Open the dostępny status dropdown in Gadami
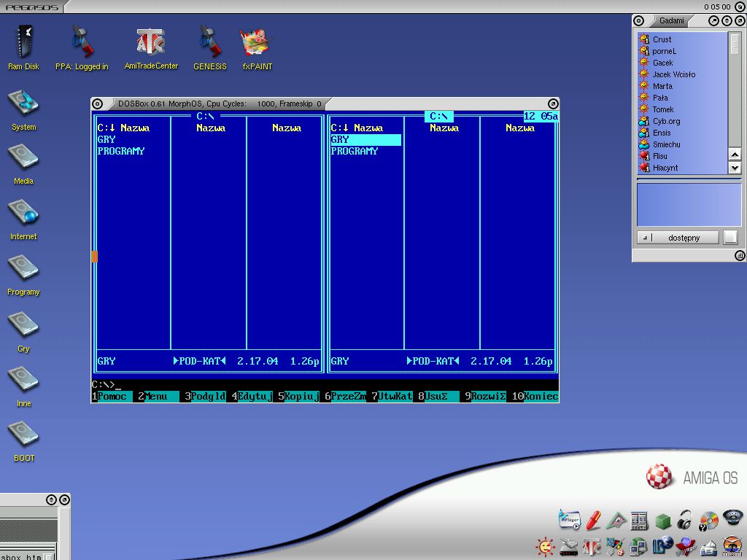The height and width of the screenshot is (560, 747). click(678, 238)
